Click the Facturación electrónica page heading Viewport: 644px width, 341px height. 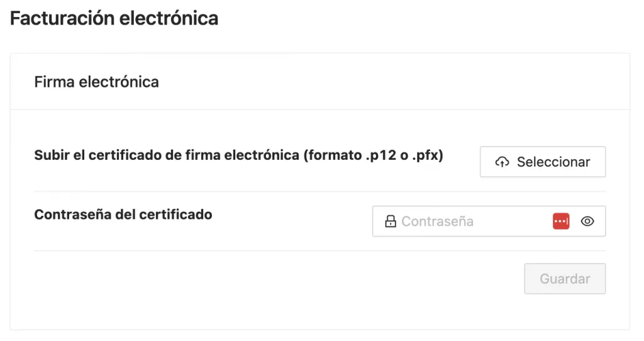coord(114,18)
